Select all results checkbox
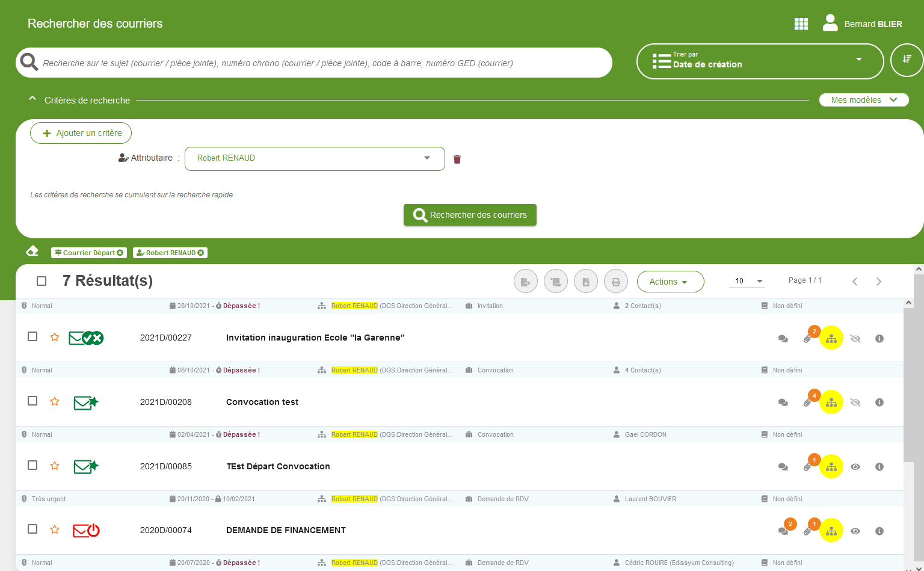The image size is (924, 571). coord(42,281)
